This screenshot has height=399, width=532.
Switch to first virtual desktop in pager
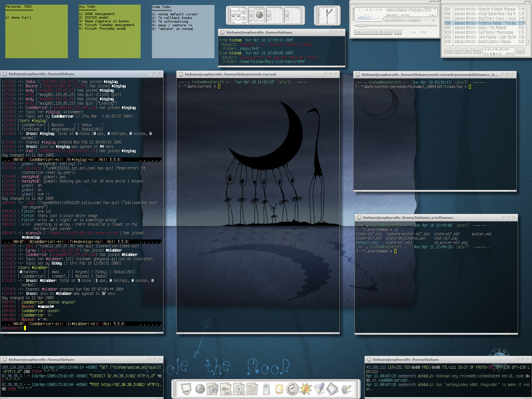(x=238, y=15)
